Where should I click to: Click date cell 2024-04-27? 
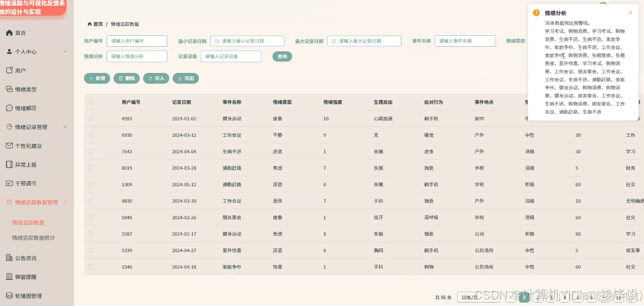point(184,250)
